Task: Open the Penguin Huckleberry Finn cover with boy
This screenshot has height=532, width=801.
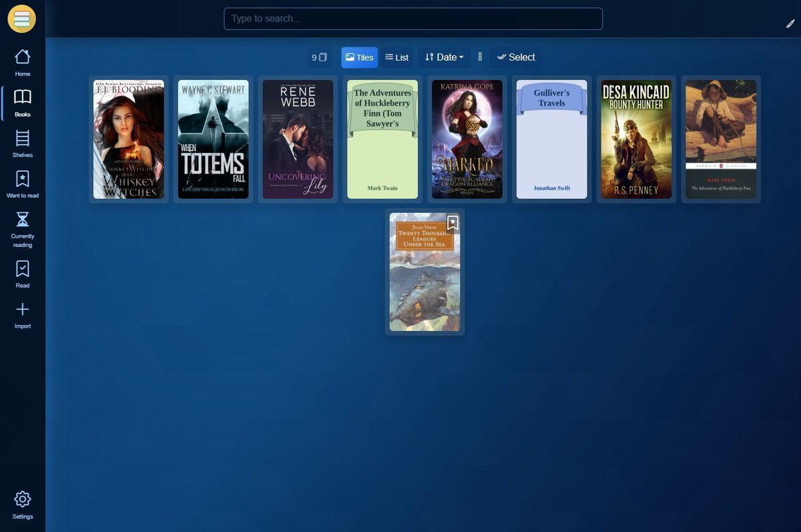Action: coord(721,140)
